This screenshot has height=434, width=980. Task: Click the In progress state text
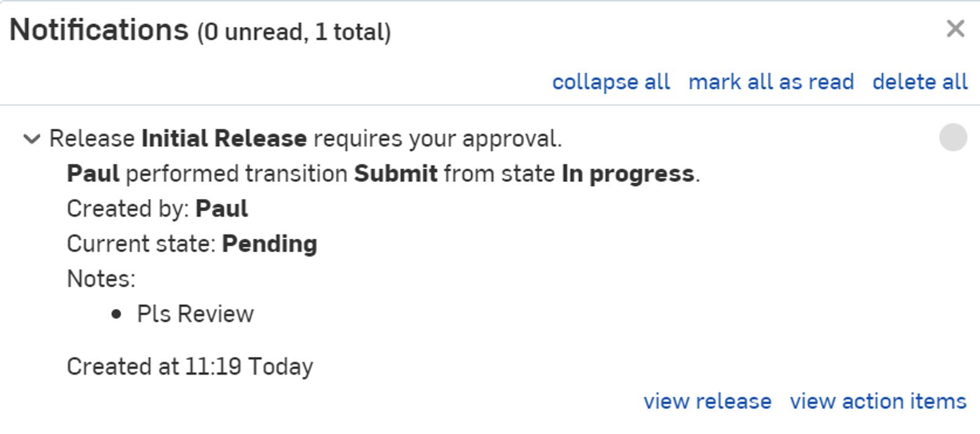(x=628, y=174)
